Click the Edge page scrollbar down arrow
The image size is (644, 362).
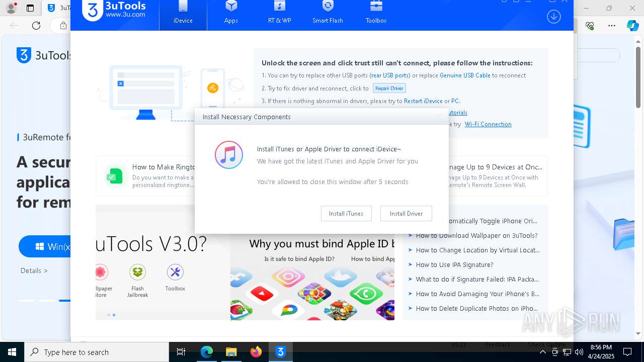point(639,334)
